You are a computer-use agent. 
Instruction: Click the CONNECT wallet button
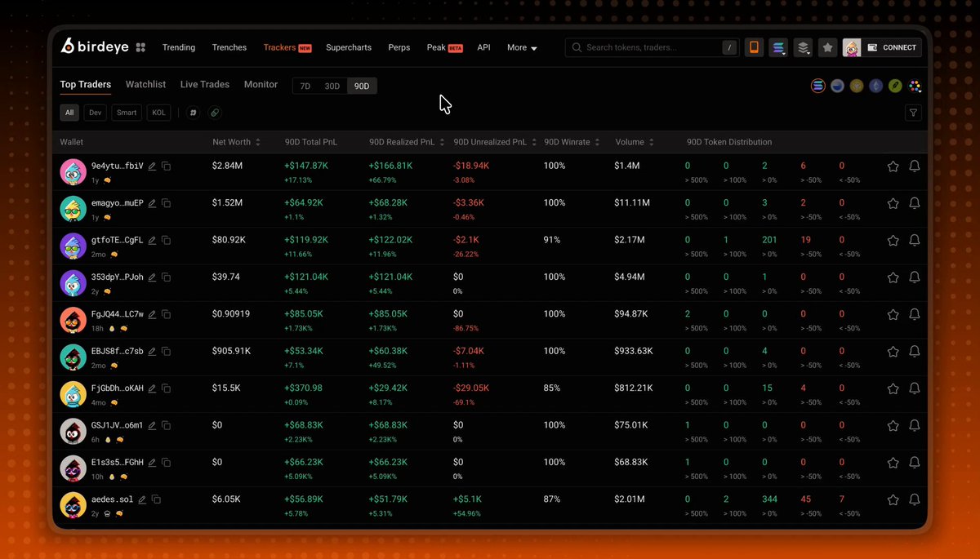(892, 47)
